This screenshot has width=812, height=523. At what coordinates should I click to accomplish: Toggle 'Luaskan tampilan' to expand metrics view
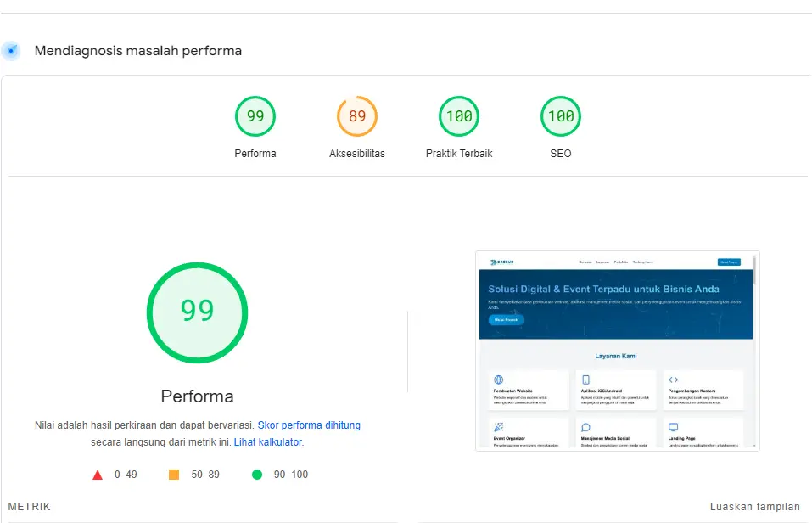(x=754, y=507)
